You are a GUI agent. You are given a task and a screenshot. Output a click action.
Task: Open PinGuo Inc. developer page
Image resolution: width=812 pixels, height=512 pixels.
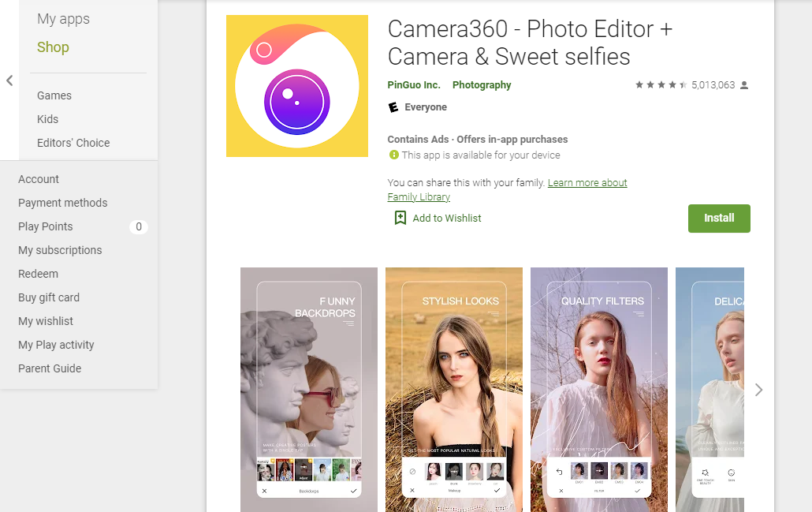[x=414, y=85]
